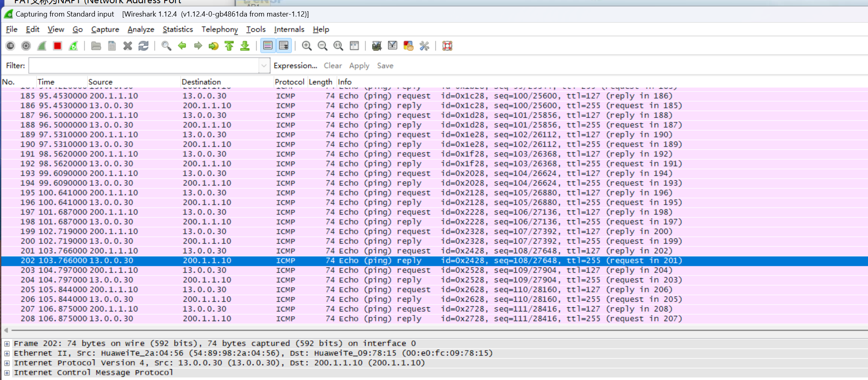
Task: Find a packet magnifier icon
Action: pos(166,46)
